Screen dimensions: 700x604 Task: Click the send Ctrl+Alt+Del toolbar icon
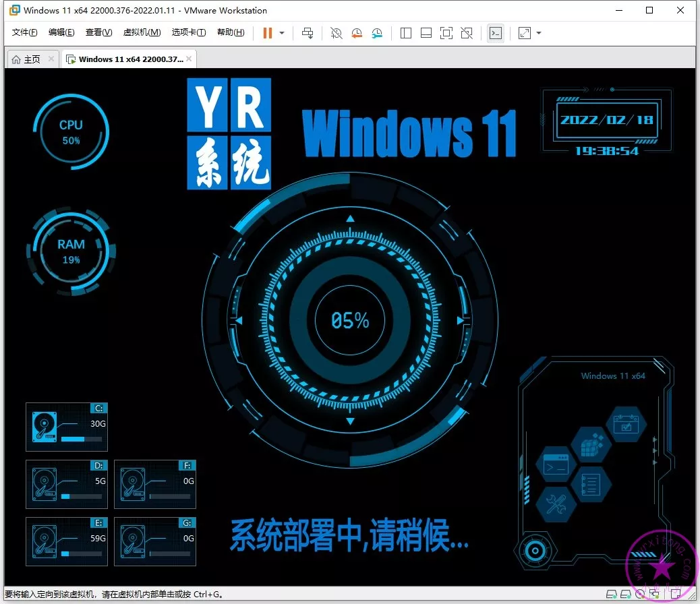pos(308,33)
